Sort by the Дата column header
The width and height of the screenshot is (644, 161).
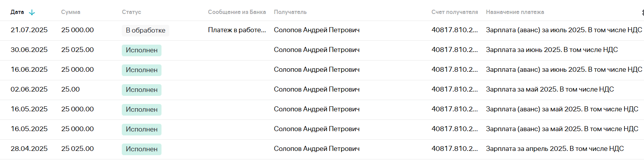[17, 12]
